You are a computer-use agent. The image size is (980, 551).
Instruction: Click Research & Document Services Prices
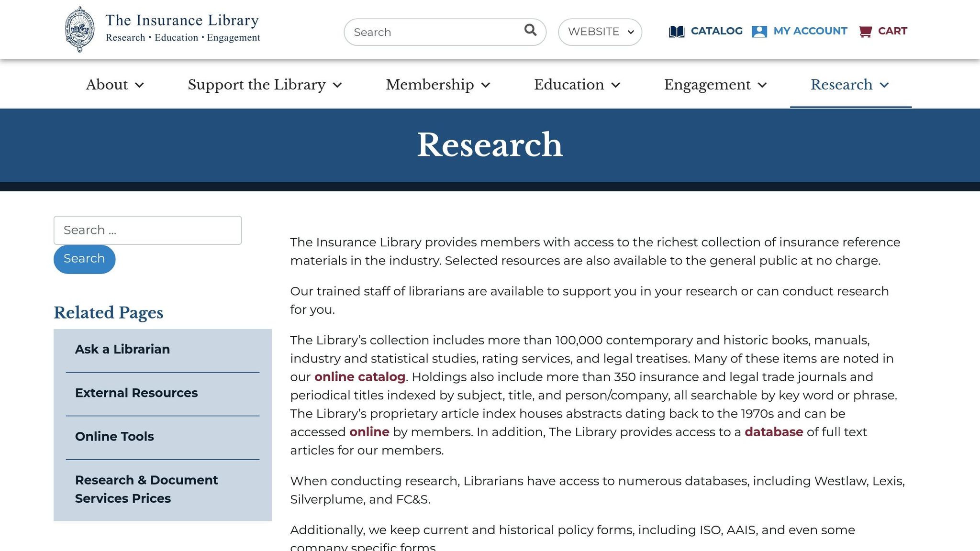(x=146, y=488)
